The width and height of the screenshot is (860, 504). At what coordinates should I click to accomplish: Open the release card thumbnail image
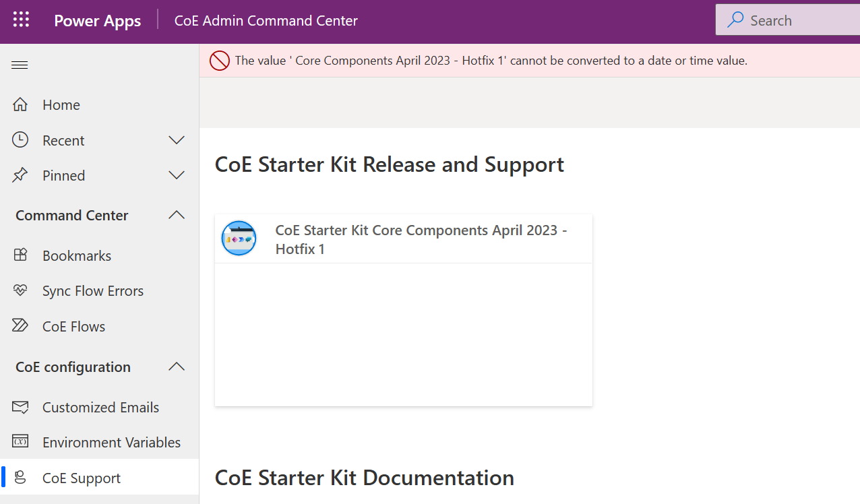pyautogui.click(x=239, y=238)
